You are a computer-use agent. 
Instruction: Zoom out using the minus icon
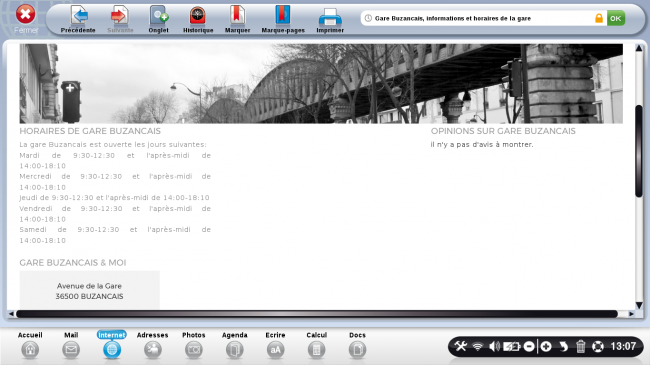[x=529, y=346]
